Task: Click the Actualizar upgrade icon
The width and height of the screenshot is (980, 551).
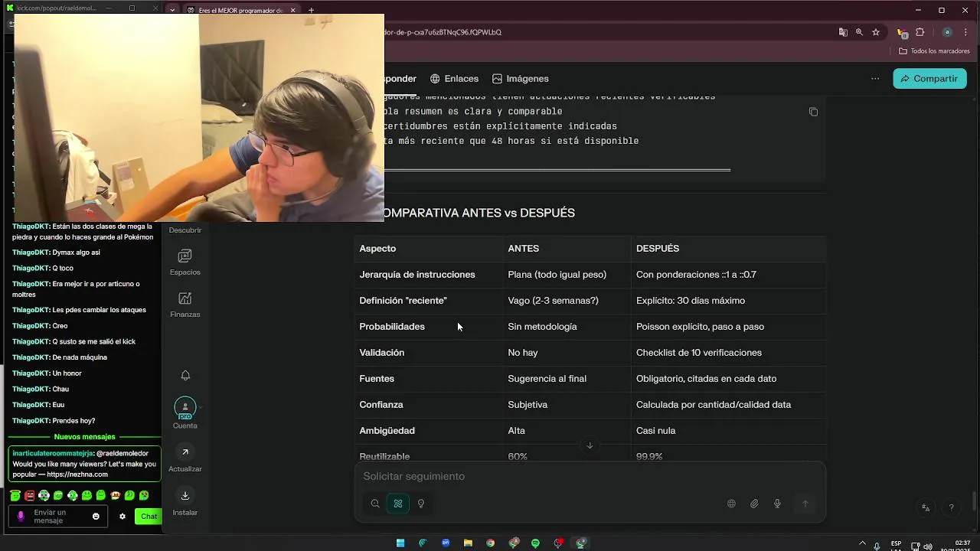Action: (185, 452)
